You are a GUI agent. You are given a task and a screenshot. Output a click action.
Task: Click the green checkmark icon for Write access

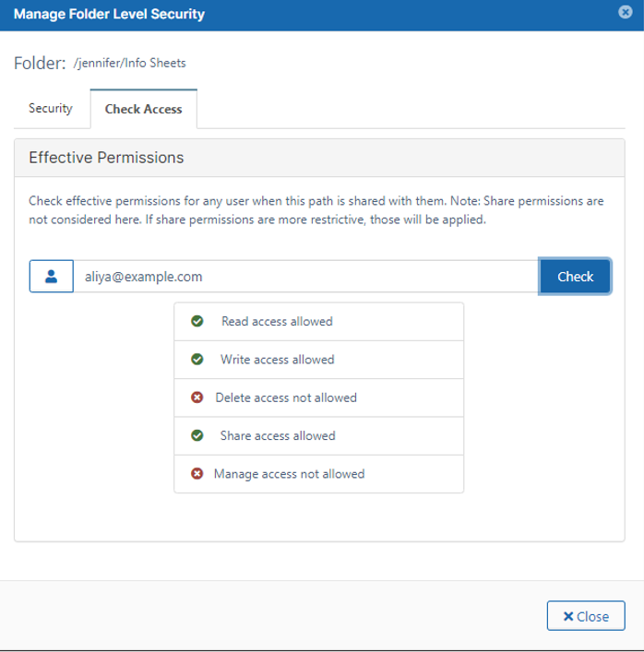click(197, 360)
